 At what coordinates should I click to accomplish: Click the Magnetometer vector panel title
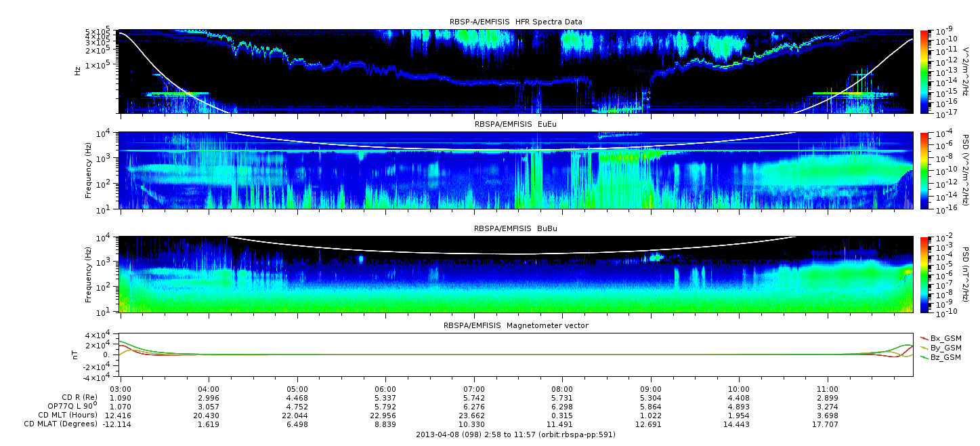tap(515, 325)
